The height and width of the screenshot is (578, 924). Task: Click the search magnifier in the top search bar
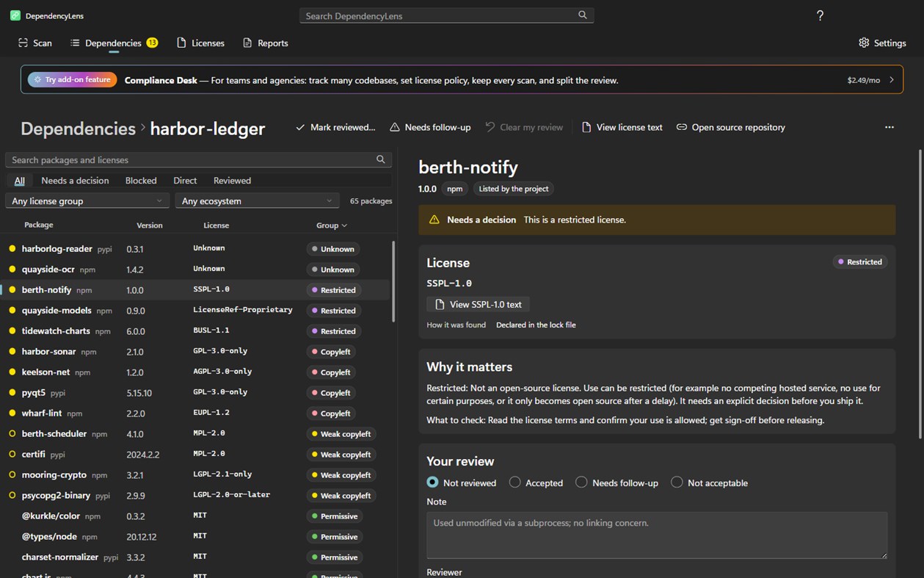(583, 15)
